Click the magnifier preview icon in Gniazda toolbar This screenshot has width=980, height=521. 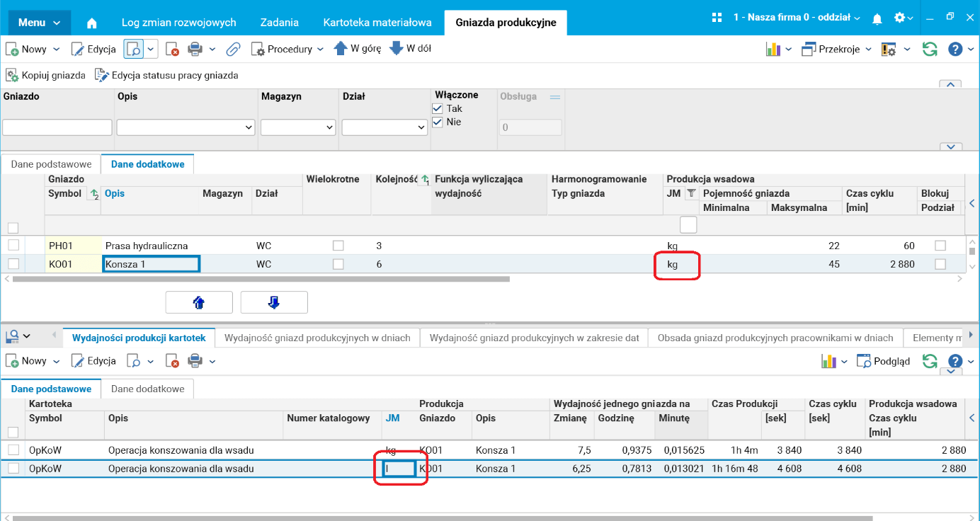[134, 49]
